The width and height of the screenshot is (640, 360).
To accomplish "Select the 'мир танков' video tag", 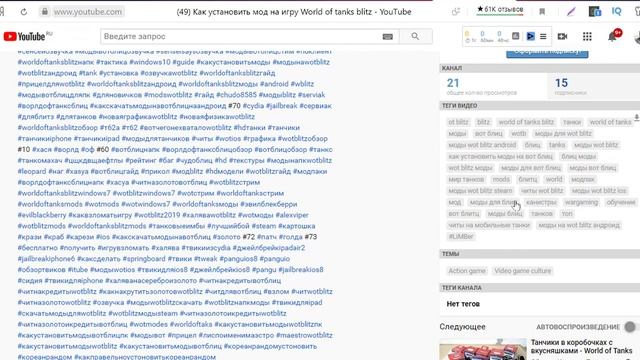I will 466,179.
